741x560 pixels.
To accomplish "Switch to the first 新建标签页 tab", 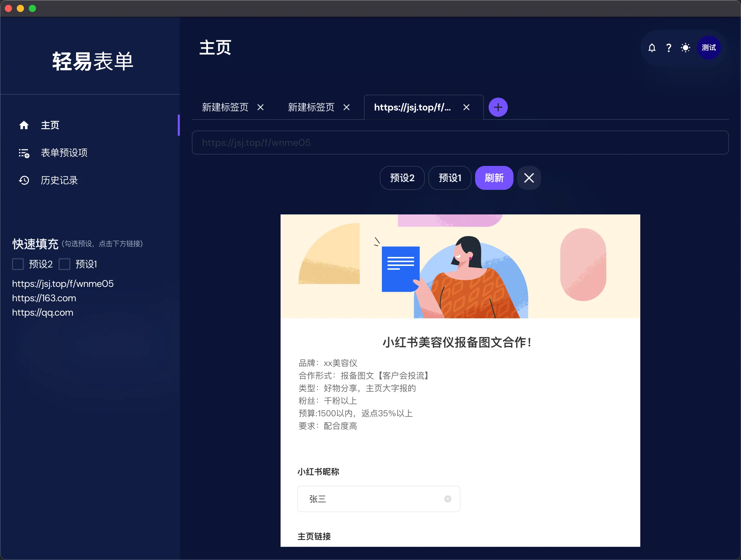I will pos(225,107).
